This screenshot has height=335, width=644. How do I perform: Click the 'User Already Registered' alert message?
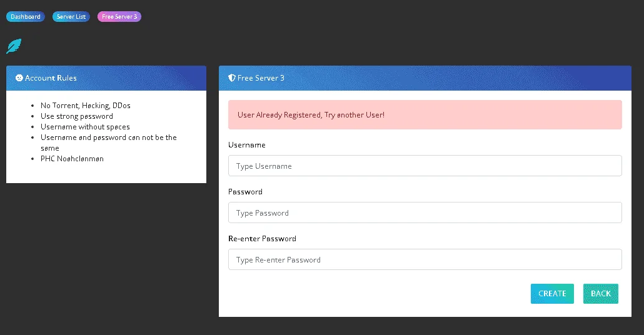tap(425, 115)
